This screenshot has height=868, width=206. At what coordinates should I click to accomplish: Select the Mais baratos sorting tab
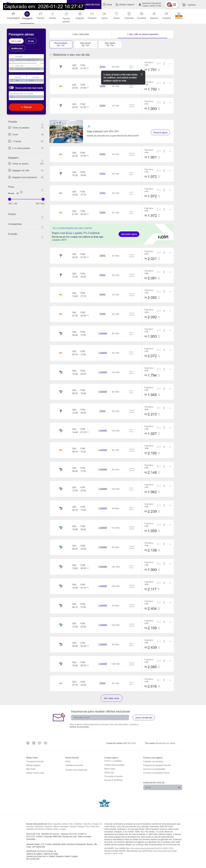tap(85, 44)
